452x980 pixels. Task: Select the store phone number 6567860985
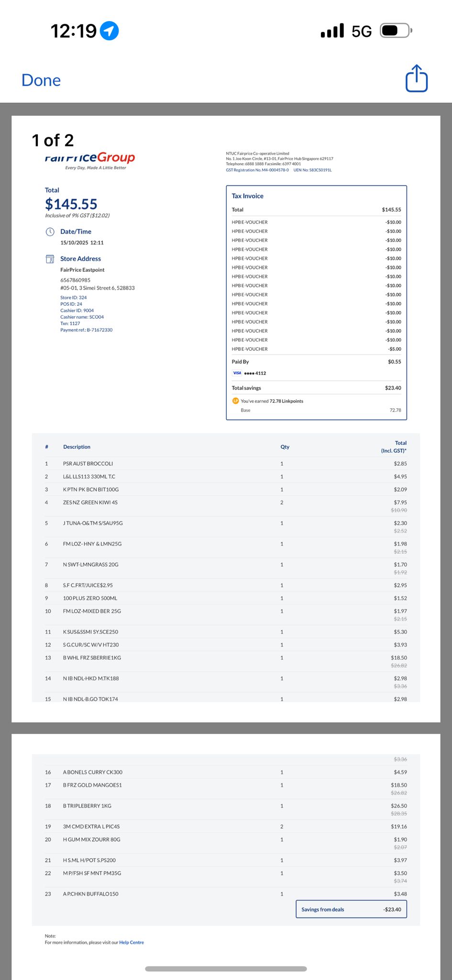click(75, 280)
